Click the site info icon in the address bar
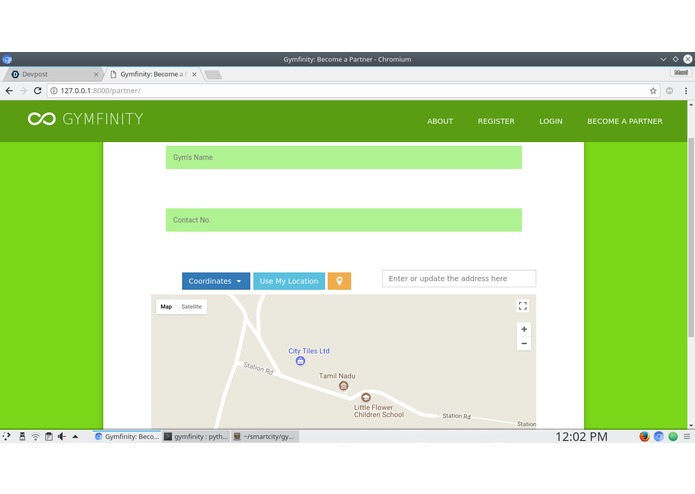 pos(54,91)
